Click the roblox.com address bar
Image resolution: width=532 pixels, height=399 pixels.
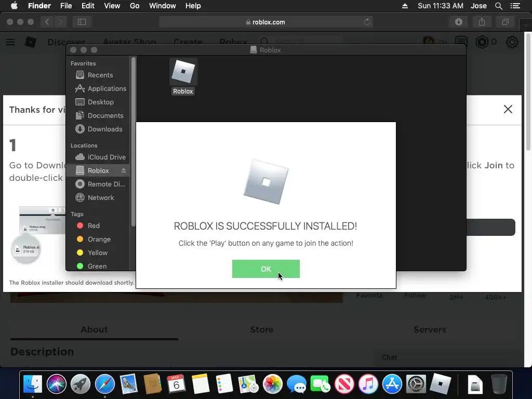(x=265, y=22)
